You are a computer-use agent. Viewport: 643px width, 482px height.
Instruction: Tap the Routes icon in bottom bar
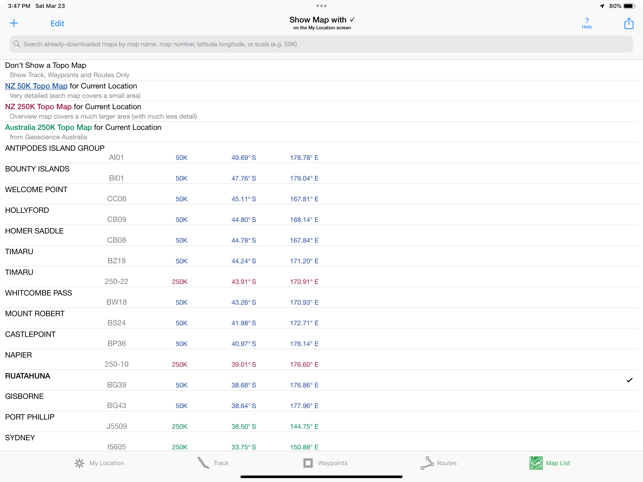[427, 463]
